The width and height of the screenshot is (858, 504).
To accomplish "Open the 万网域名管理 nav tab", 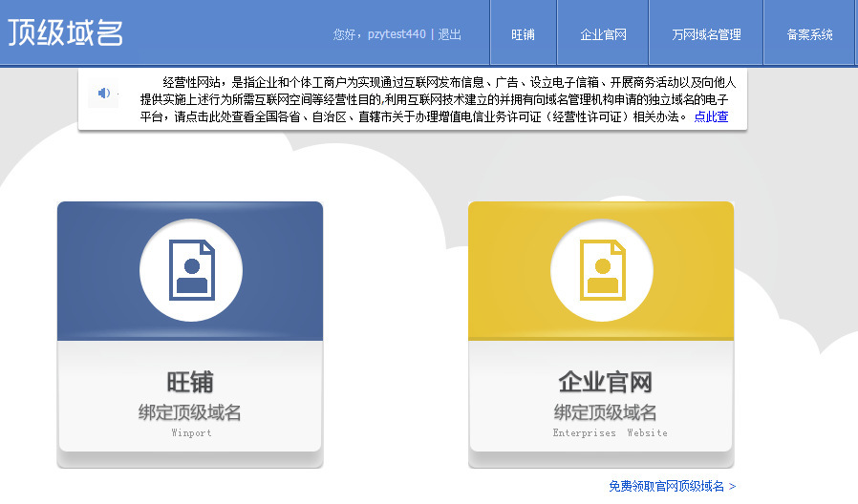I will (706, 34).
